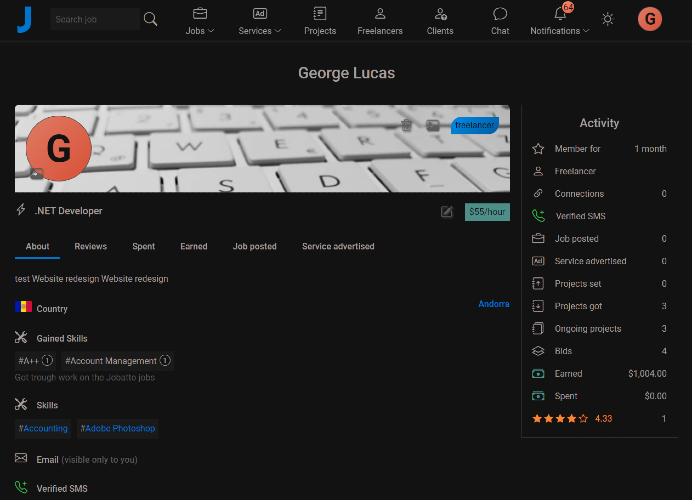Click the Andorra flag icon
This screenshot has height=500, width=692.
pyautogui.click(x=23, y=306)
